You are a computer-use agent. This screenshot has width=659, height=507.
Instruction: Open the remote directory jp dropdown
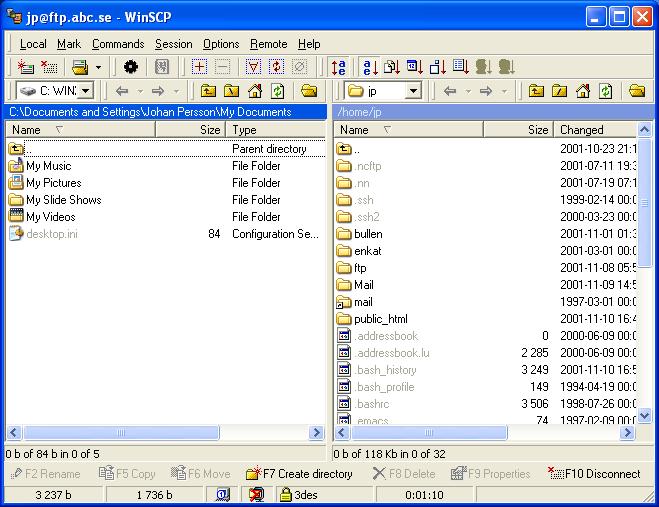pyautogui.click(x=414, y=90)
